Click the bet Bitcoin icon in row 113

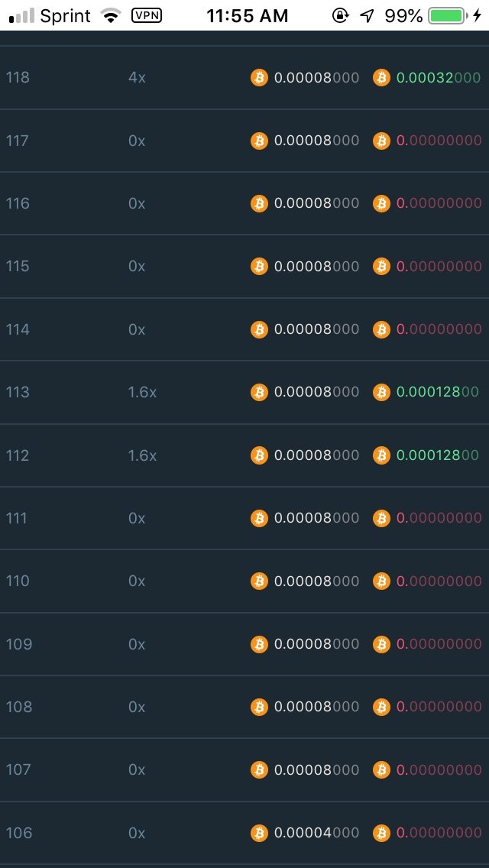tap(259, 392)
